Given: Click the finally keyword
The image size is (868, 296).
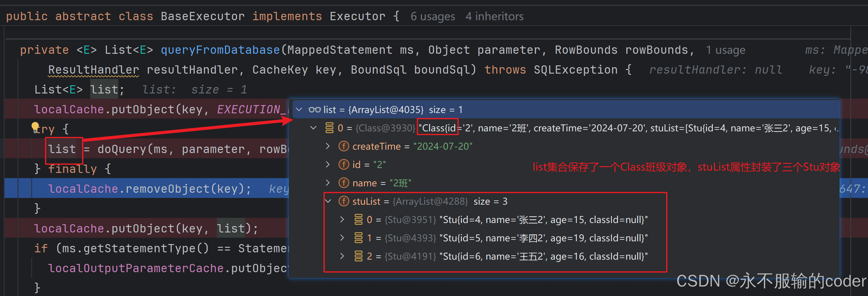Looking at the screenshot, I should pos(72,169).
